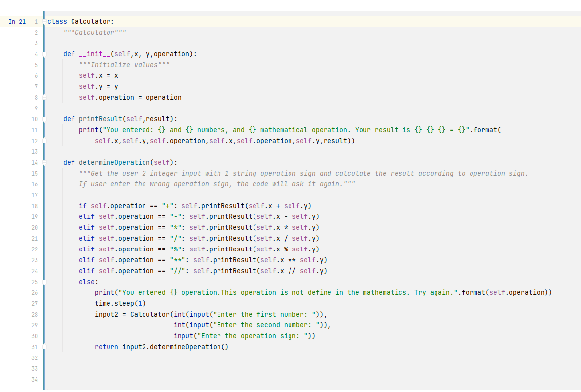Collapse the else block fold marker
Screen dimensions: 581x392
44,282
